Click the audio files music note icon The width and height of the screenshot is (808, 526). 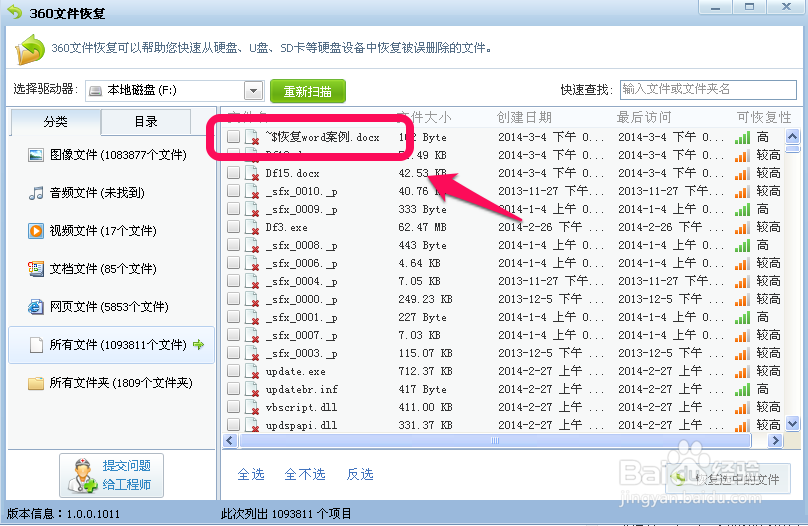point(36,193)
